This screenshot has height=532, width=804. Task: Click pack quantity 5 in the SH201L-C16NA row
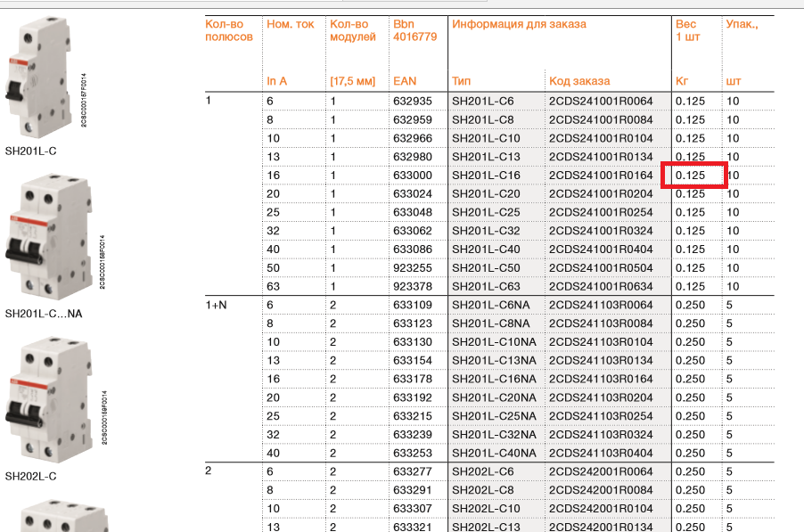pyautogui.click(x=729, y=379)
